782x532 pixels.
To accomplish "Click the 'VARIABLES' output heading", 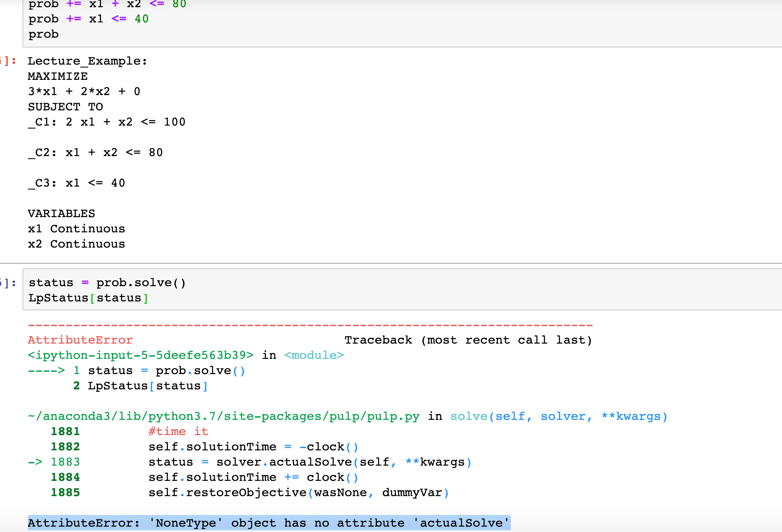I will click(x=62, y=214).
